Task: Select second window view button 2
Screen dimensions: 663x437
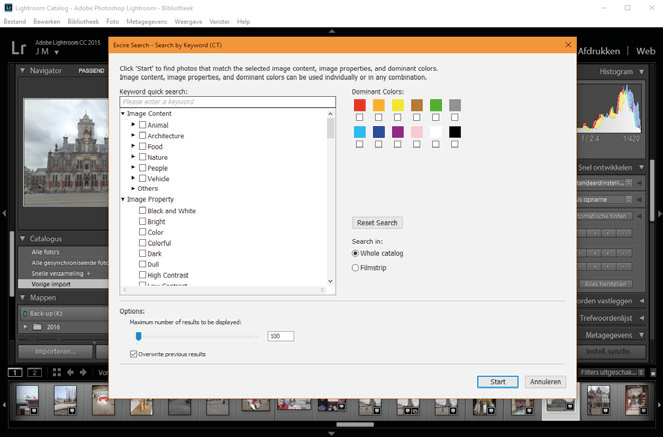Action: pos(32,372)
